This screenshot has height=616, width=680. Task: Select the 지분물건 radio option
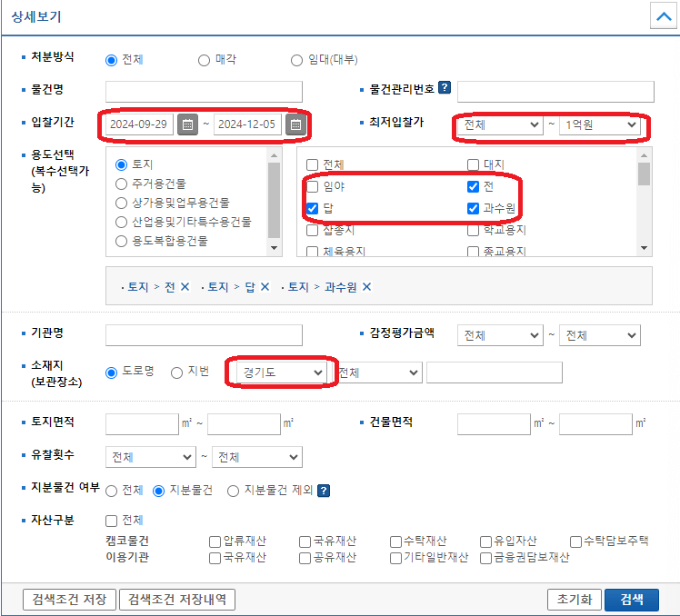(159, 491)
